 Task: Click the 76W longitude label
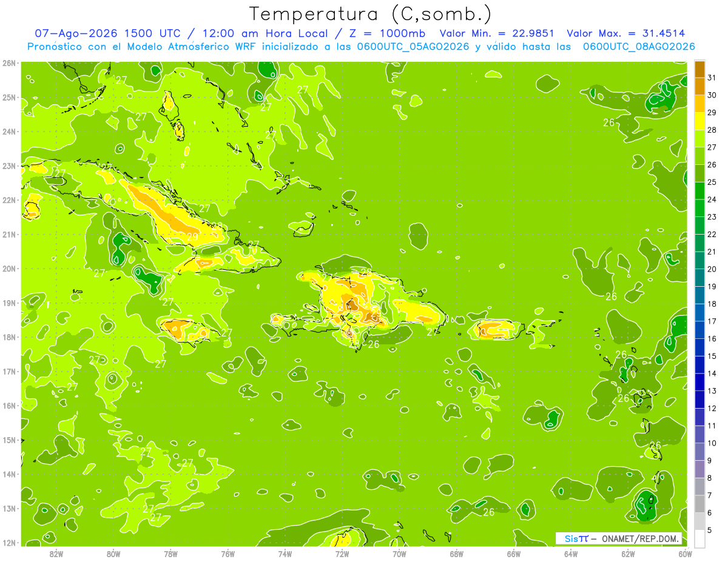(227, 554)
